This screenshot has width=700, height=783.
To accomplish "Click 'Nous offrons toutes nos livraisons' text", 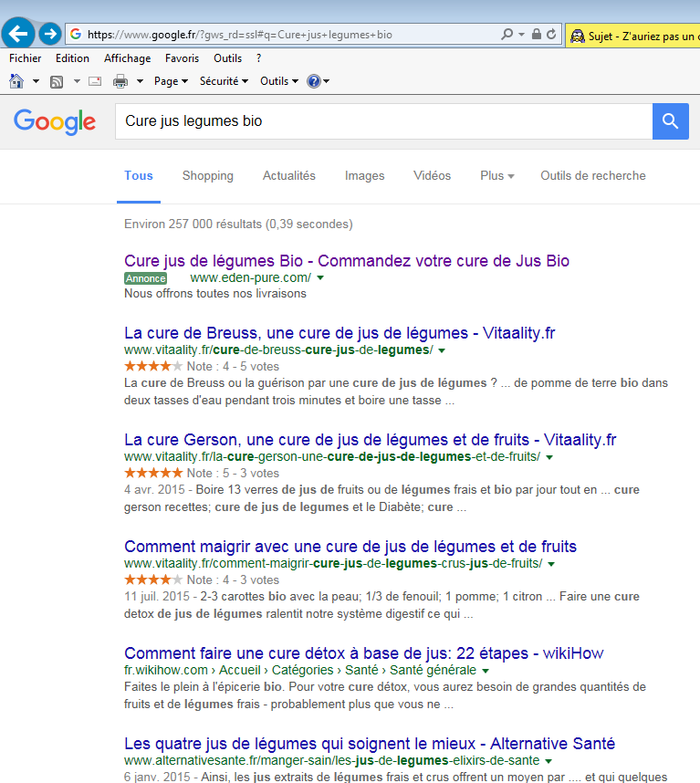I will (215, 293).
